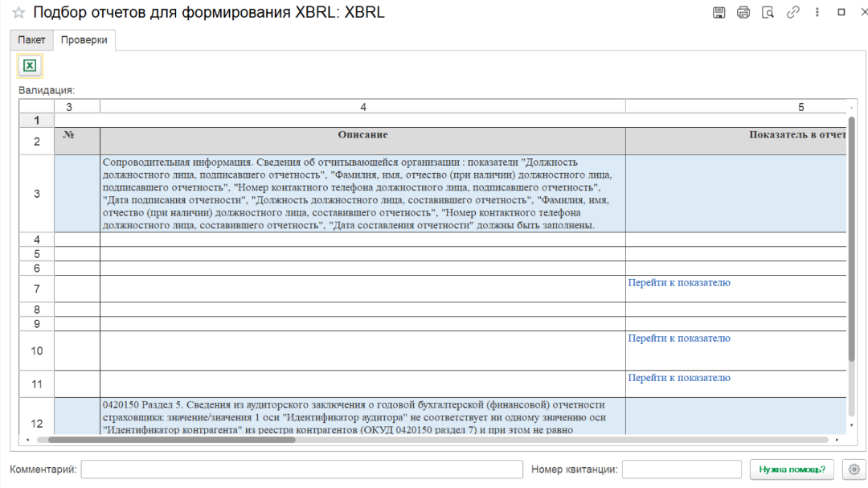Follow Перейти к показателю link in row 10
The width and height of the screenshot is (868, 488).
coord(678,338)
